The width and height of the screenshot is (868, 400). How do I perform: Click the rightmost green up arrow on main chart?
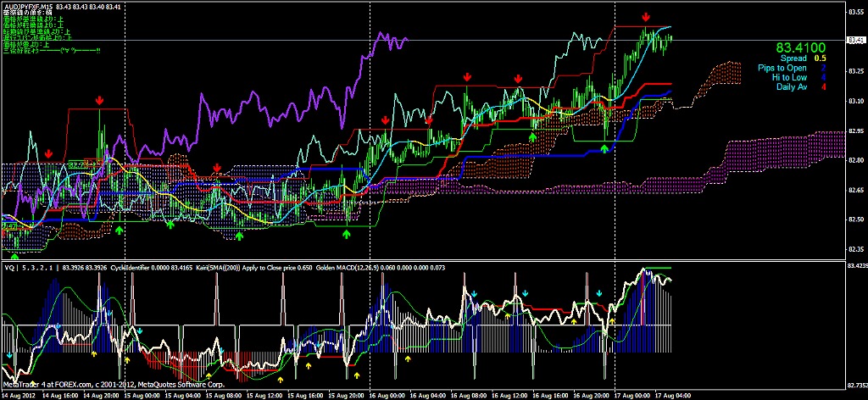click(604, 149)
